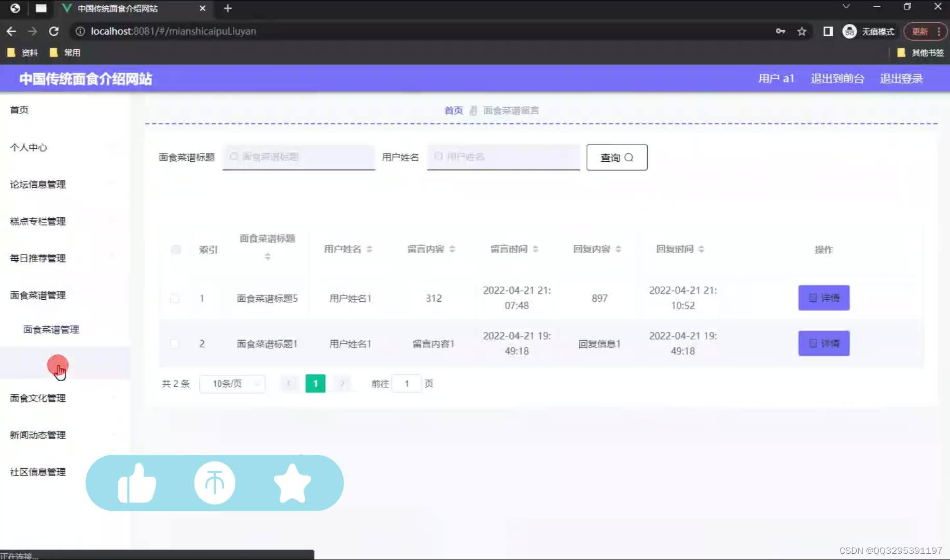The image size is (950, 560).
Task: Sort by 留言时间 column arrows
Action: [536, 249]
